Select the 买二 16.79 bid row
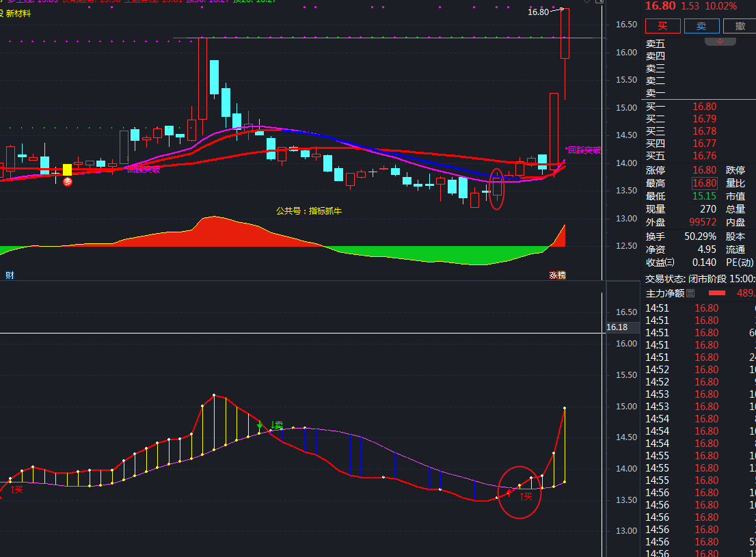 (x=699, y=119)
